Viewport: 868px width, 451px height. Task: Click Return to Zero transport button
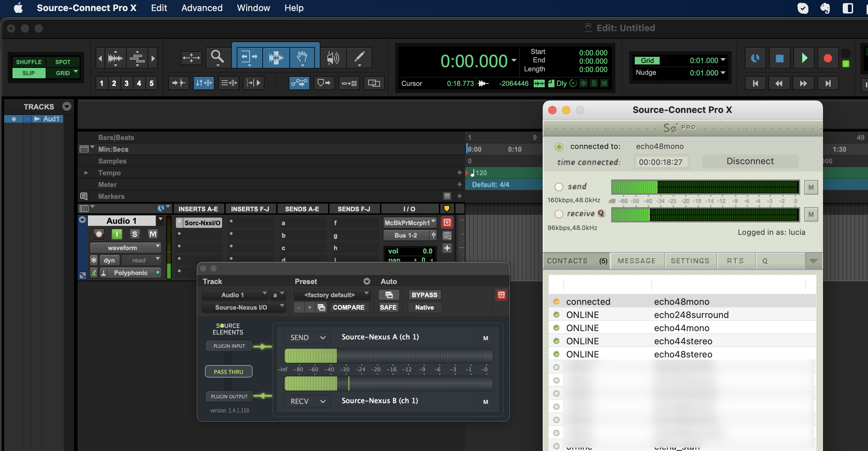click(755, 83)
